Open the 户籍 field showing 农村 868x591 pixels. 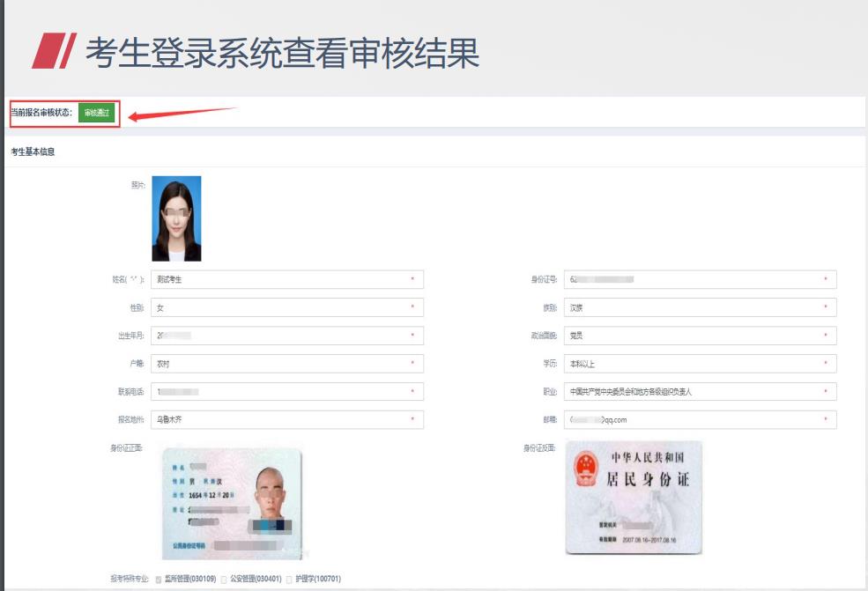[286, 364]
